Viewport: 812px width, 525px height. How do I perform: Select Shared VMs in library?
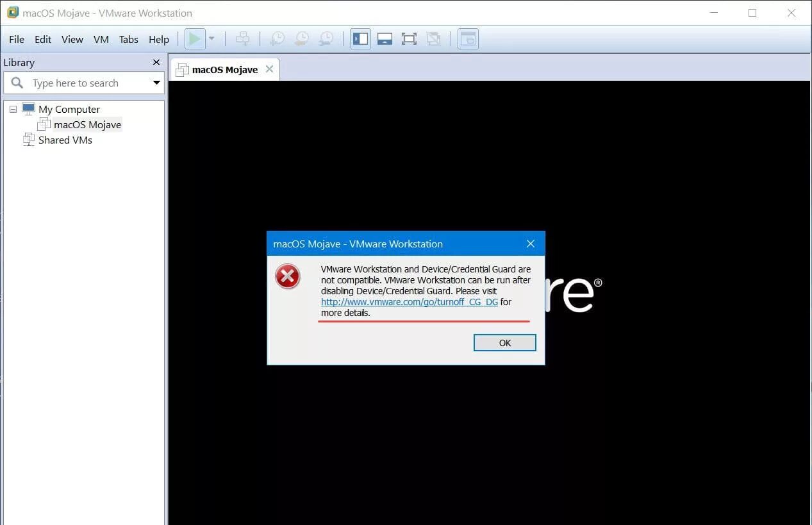click(65, 140)
